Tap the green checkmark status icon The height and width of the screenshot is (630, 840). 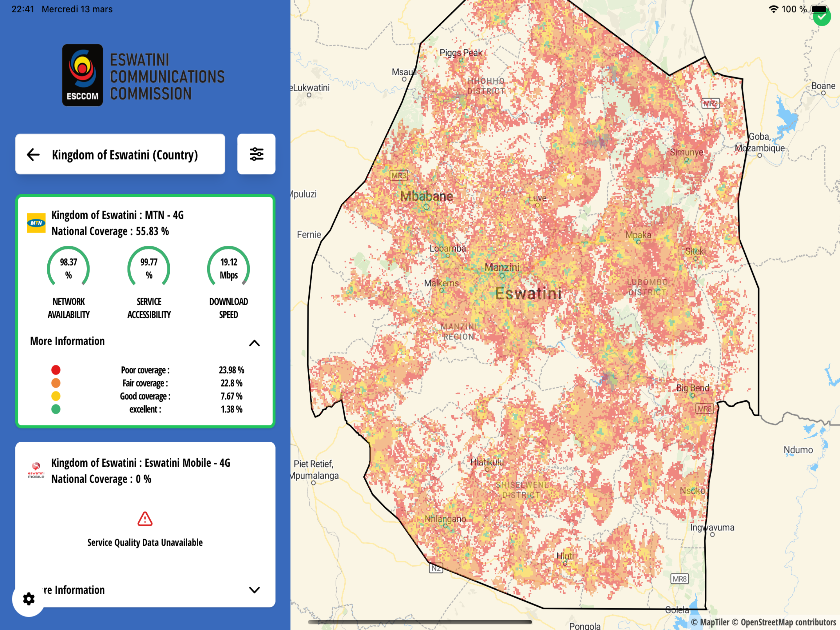click(x=822, y=17)
